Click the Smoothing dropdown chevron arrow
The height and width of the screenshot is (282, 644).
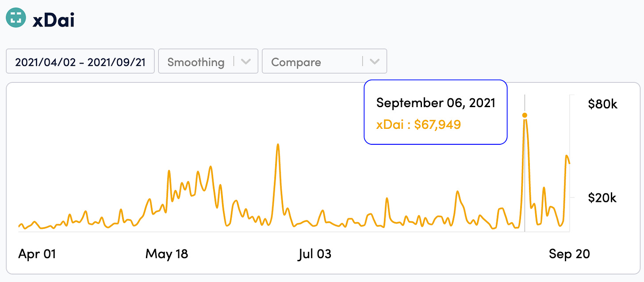[246, 62]
